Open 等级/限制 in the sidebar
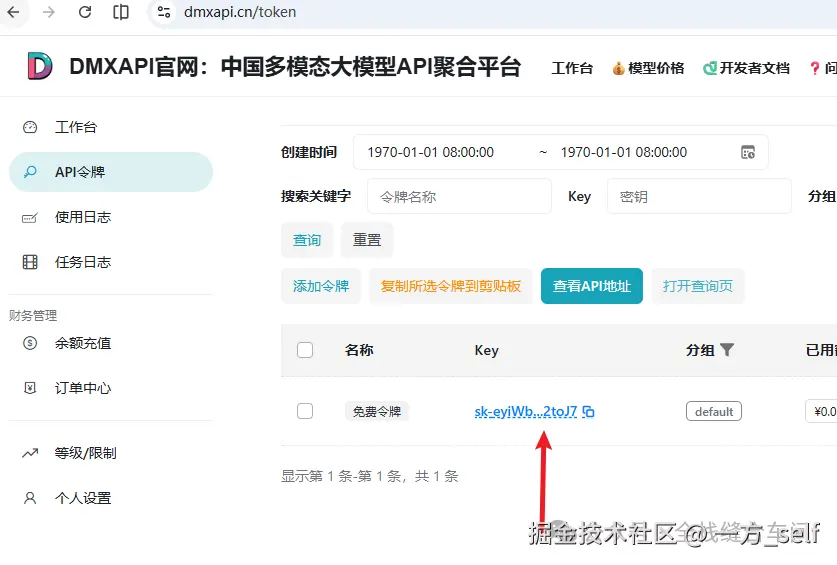This screenshot has width=837, height=565. tap(85, 453)
